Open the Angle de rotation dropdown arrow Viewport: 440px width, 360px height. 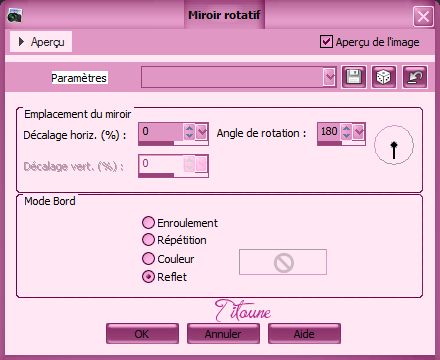pos(359,132)
